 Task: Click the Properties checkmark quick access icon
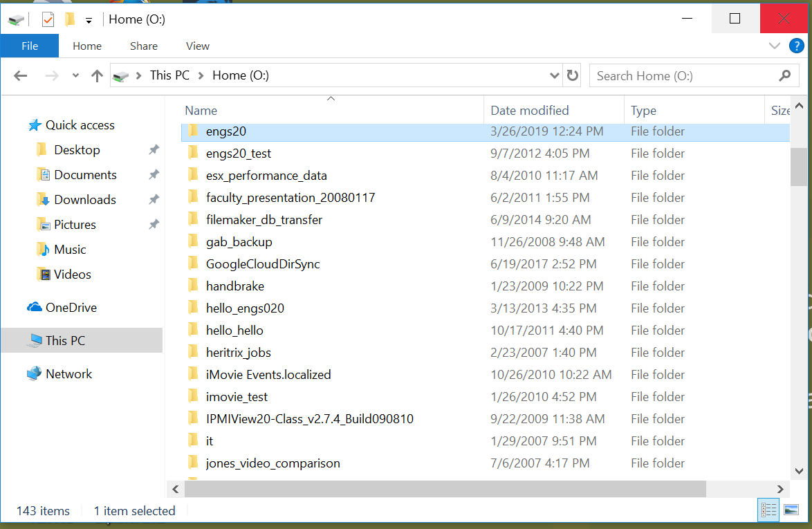[48, 19]
